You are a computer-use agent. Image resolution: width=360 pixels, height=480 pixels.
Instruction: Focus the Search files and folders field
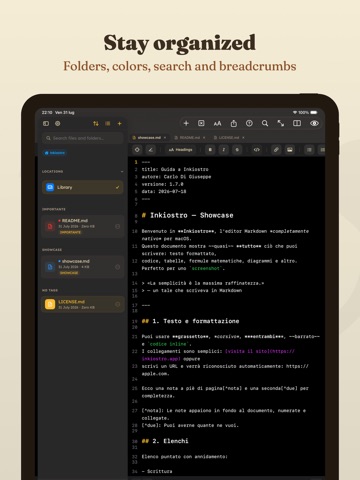click(83, 138)
